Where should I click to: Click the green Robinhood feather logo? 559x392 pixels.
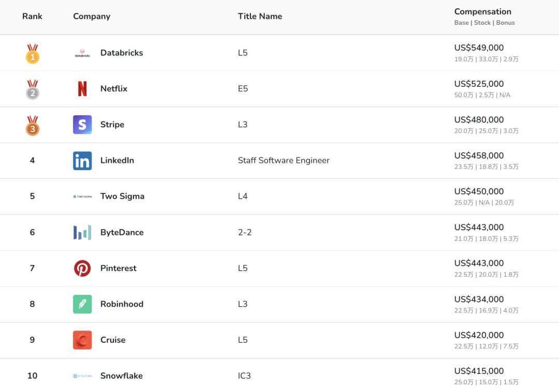[82, 304]
